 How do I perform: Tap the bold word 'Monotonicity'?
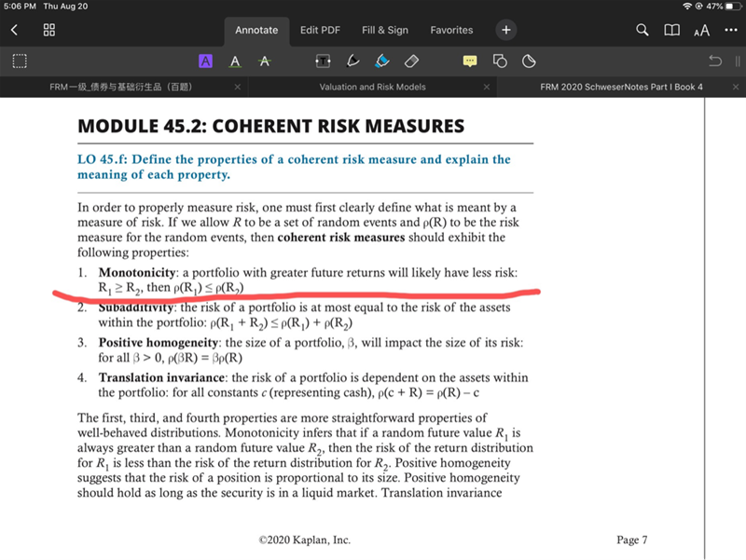(137, 272)
